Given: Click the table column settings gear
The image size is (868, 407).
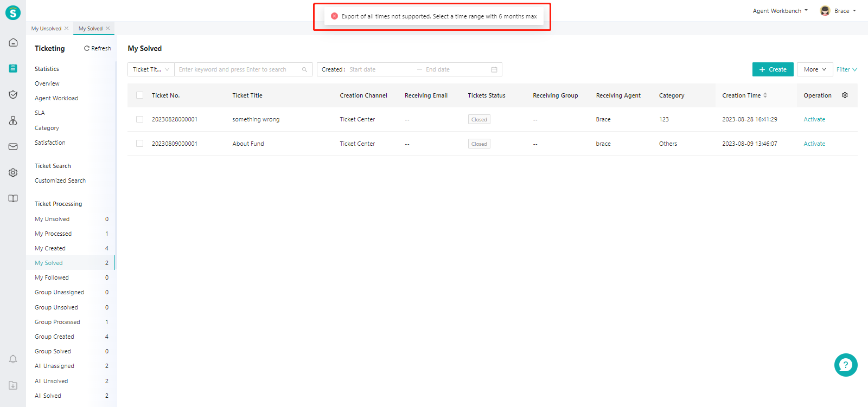Looking at the screenshot, I should [x=845, y=95].
